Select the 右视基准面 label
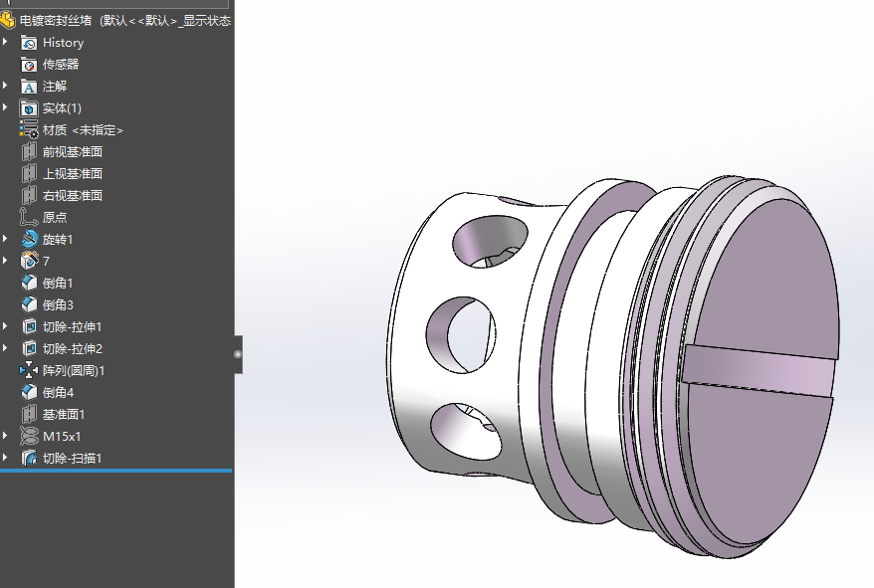The height and width of the screenshot is (588, 874). pyautogui.click(x=73, y=196)
